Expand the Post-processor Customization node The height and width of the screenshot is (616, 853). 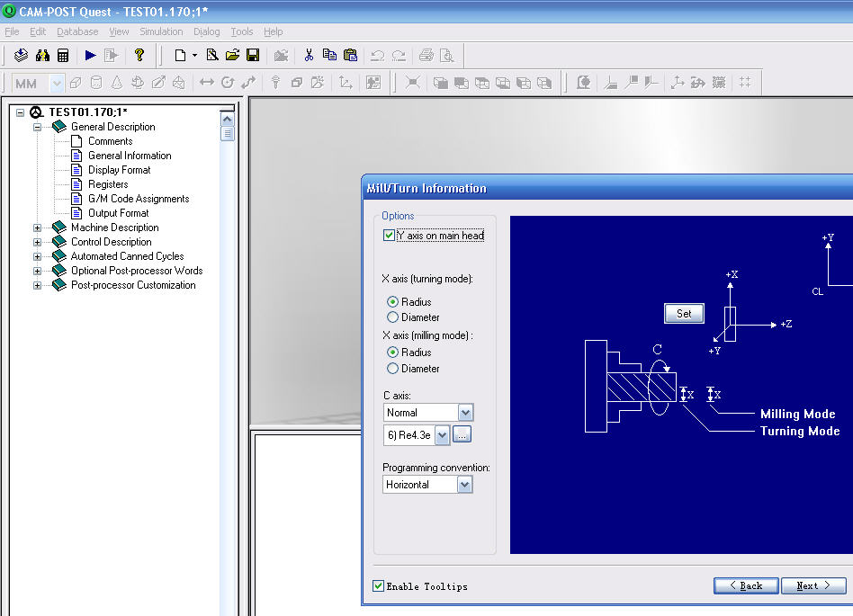coord(37,285)
